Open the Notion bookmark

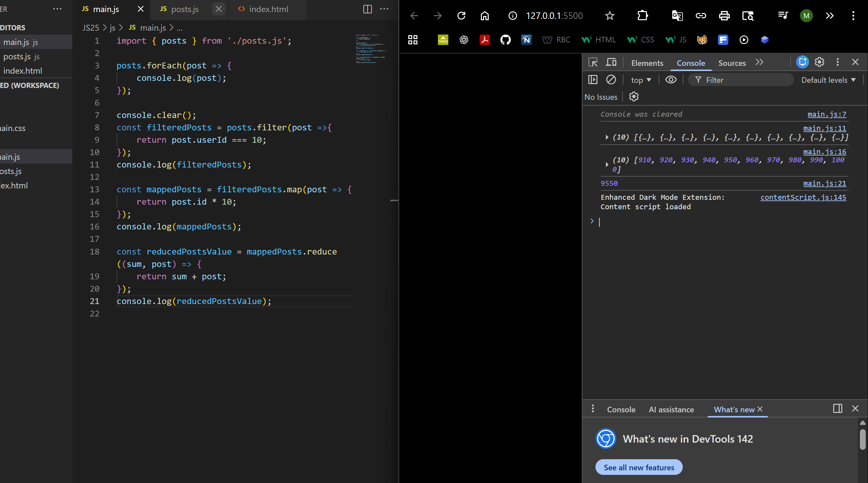tap(526, 40)
